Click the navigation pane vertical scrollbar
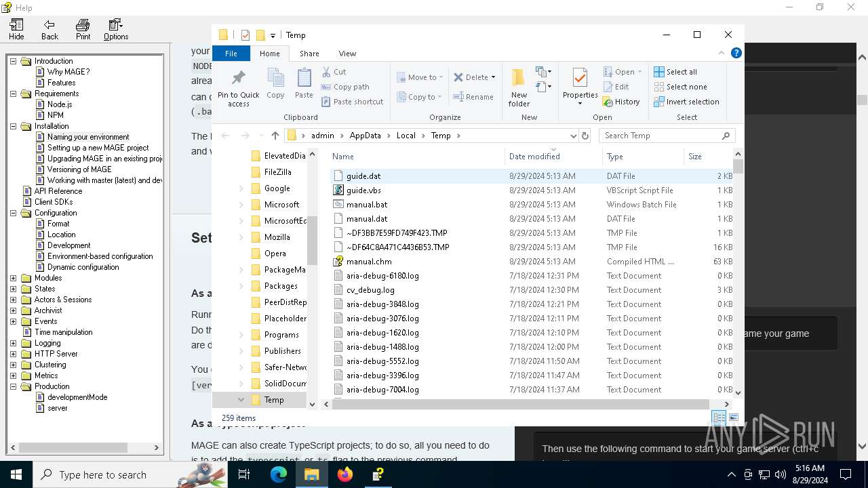 pos(312,241)
